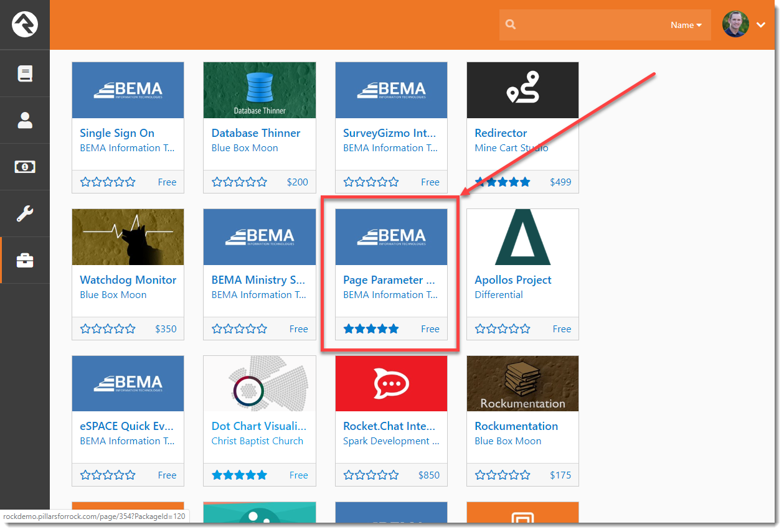This screenshot has width=784, height=532.
Task: Click the Database Thinner empty star rating
Action: 240,182
